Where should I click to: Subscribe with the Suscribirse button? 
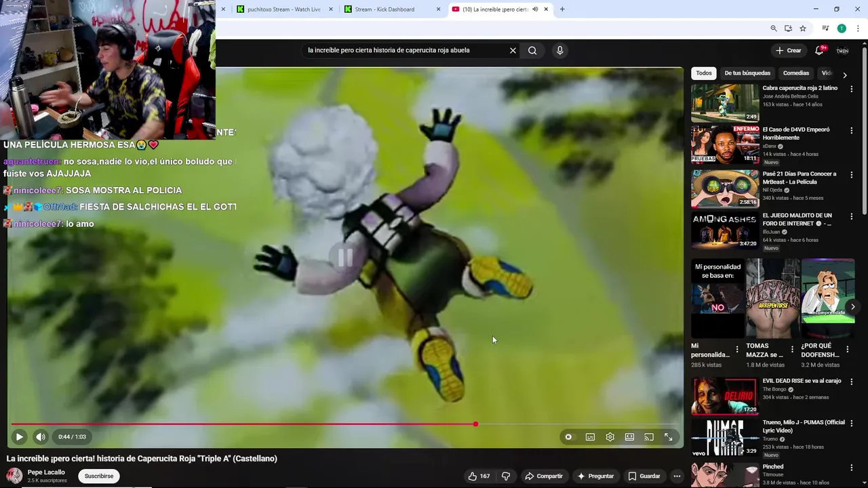pos(99,476)
